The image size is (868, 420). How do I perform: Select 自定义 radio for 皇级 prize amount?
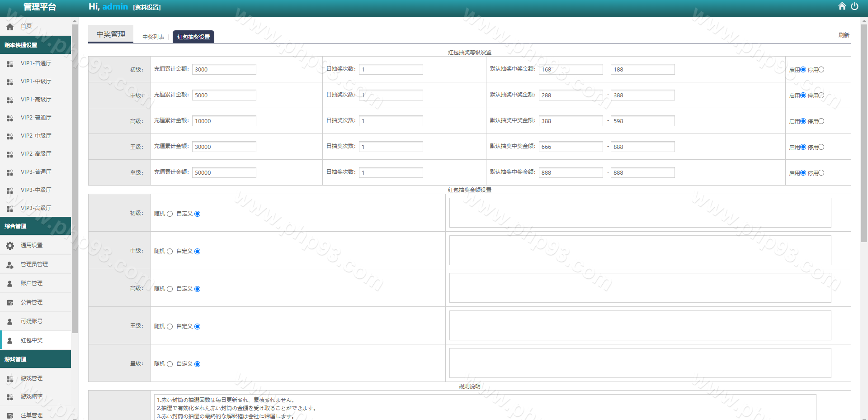197,364
